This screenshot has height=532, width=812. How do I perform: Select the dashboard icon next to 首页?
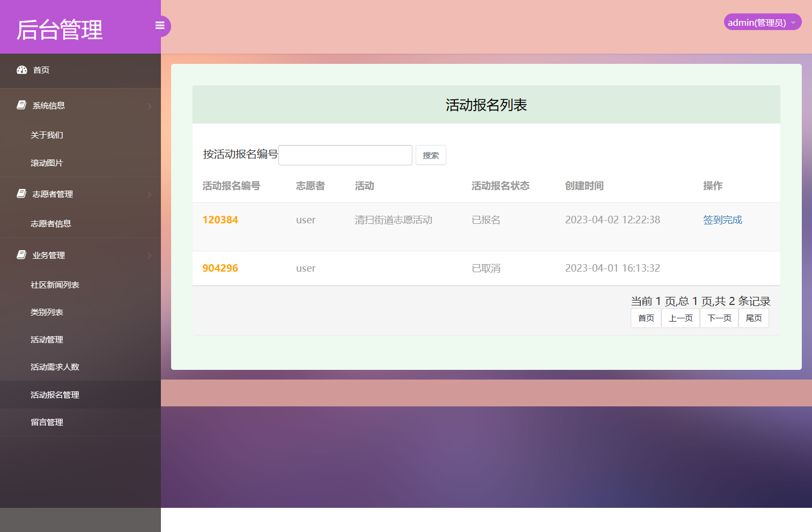21,70
